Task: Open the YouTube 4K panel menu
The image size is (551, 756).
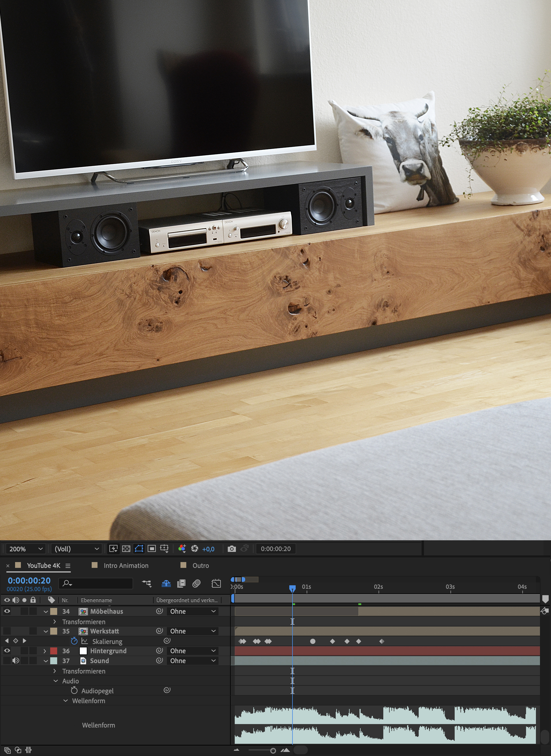Action: point(68,566)
